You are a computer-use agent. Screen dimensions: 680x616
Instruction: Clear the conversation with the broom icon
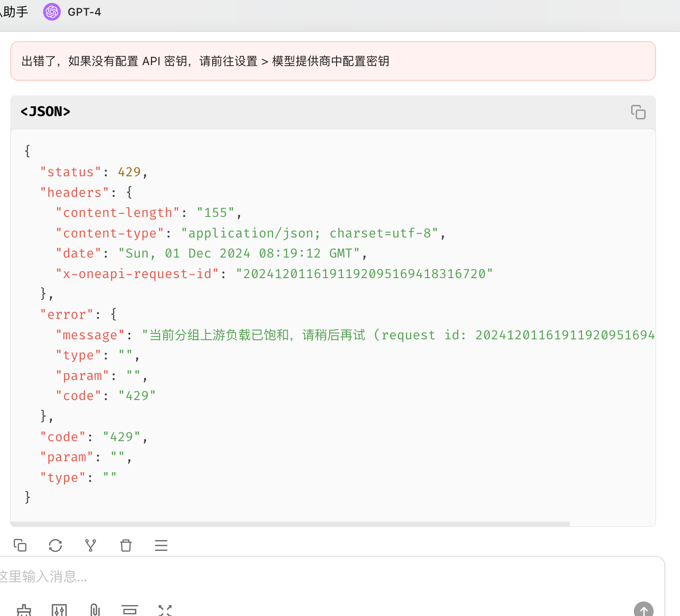24,610
